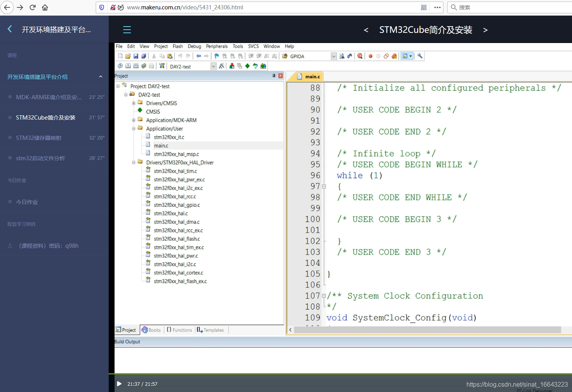Open the window layout dropdown arrow in toolbar

point(411,56)
